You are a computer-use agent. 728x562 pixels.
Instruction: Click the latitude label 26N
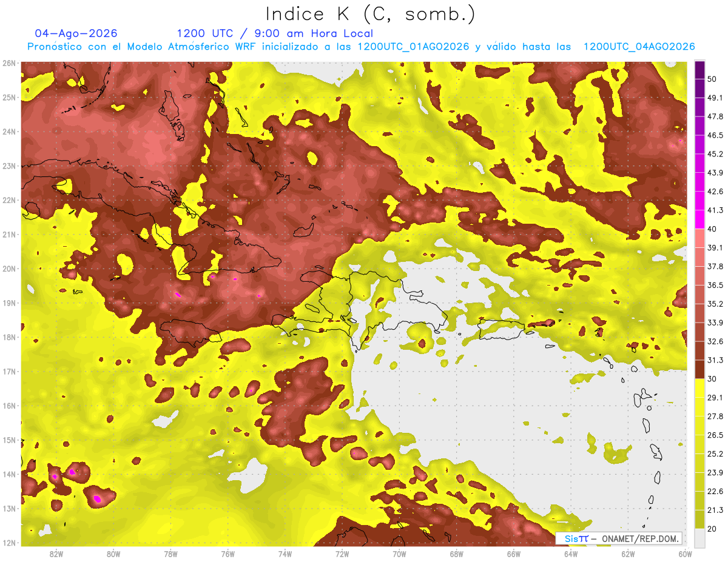[x=9, y=63]
